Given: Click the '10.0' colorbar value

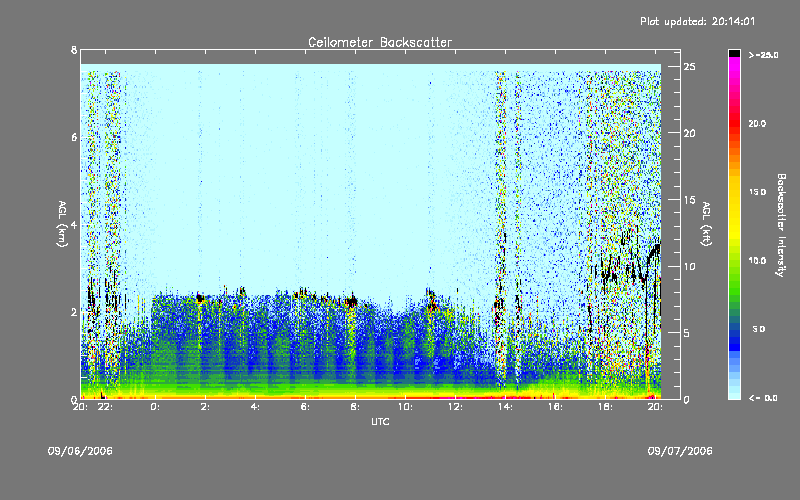Looking at the screenshot, I should [x=757, y=261].
